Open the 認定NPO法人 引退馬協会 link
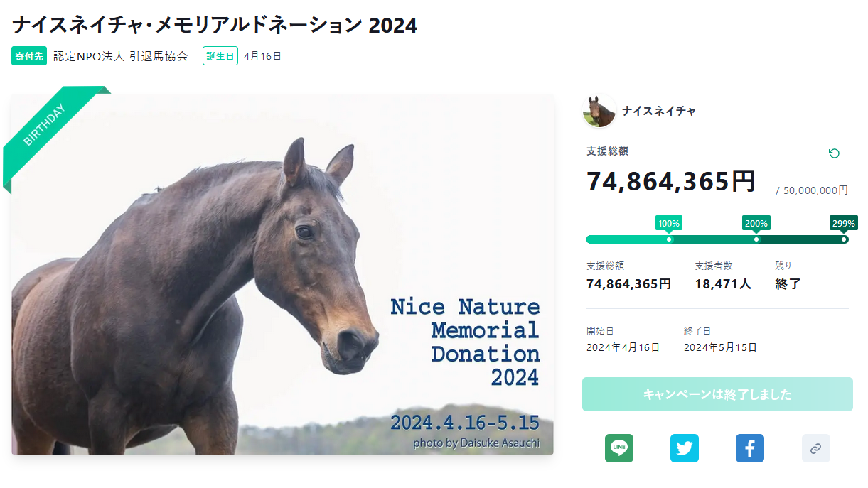Image resolution: width=868 pixels, height=488 pixels. [x=121, y=56]
